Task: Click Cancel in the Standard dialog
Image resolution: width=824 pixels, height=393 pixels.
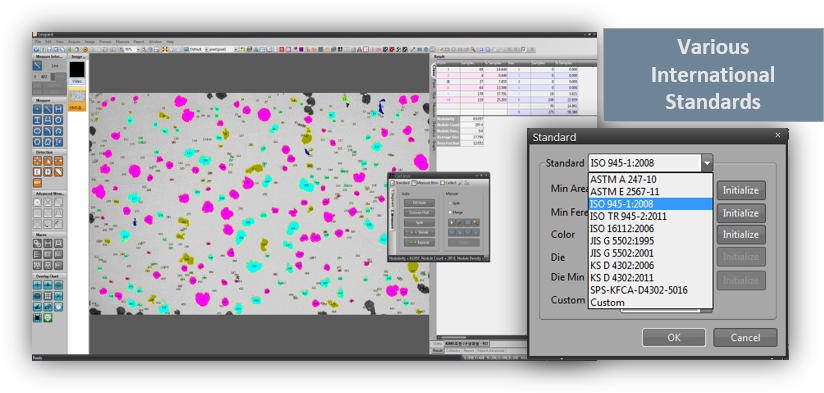Action: (745, 337)
